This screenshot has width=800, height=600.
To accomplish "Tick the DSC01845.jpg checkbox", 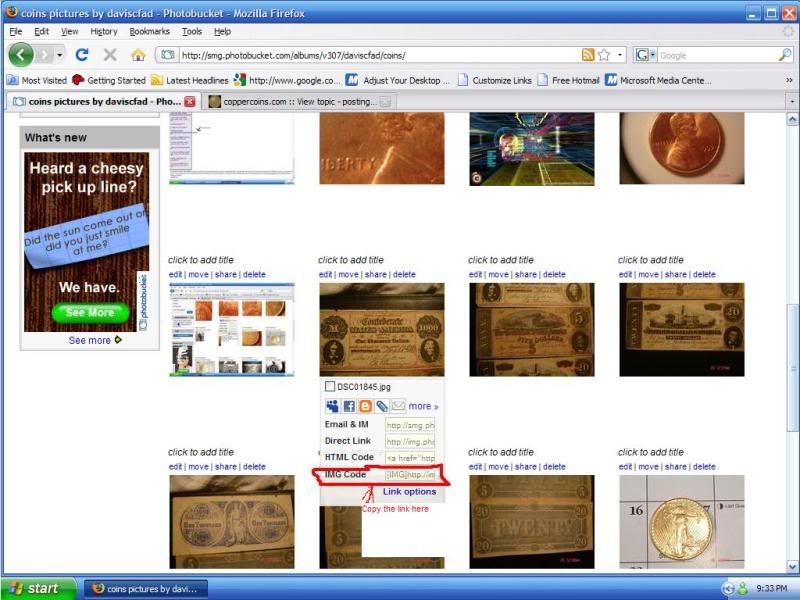I will 330,386.
